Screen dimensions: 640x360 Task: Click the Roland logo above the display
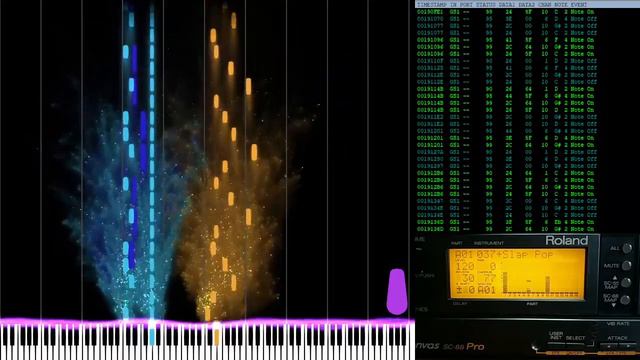click(567, 241)
